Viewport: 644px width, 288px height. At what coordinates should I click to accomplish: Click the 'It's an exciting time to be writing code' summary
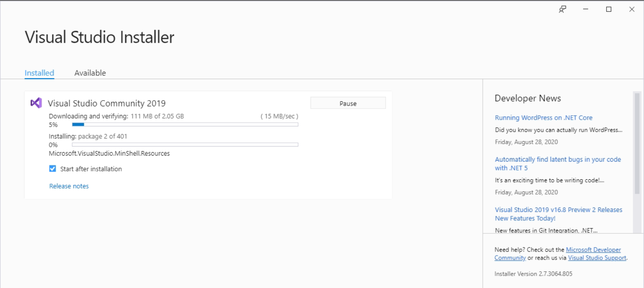tap(549, 180)
